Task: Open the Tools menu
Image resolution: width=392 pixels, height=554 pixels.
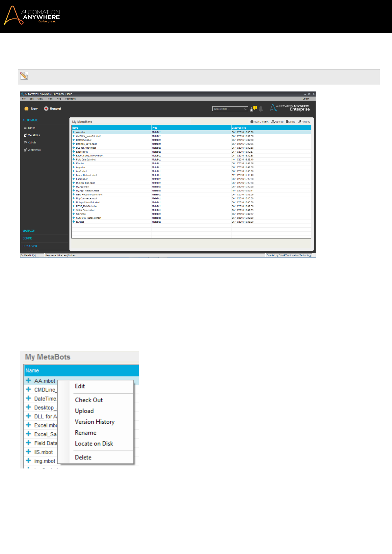Action: tap(50, 99)
